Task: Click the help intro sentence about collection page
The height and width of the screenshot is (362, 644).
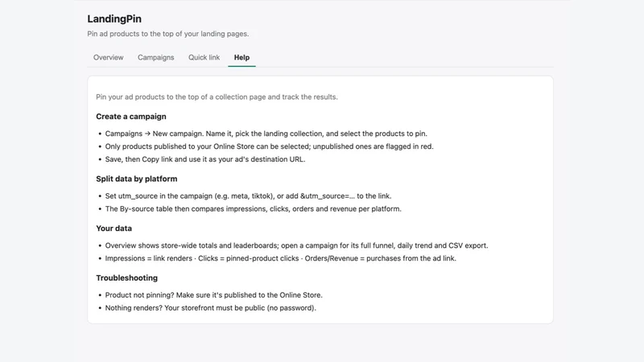Action: [x=217, y=97]
